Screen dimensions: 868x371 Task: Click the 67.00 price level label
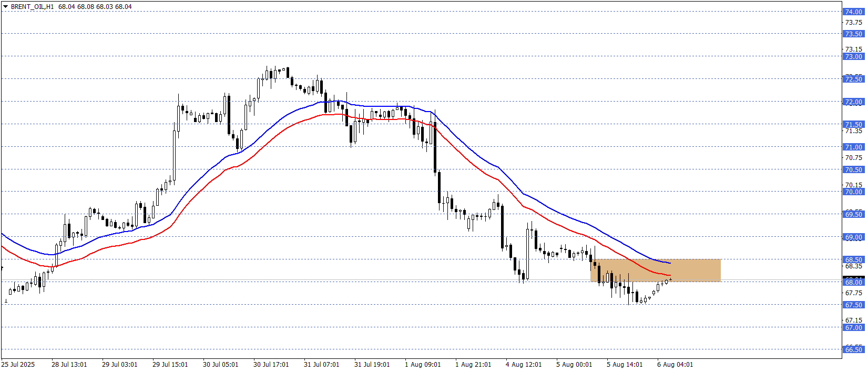tap(853, 327)
